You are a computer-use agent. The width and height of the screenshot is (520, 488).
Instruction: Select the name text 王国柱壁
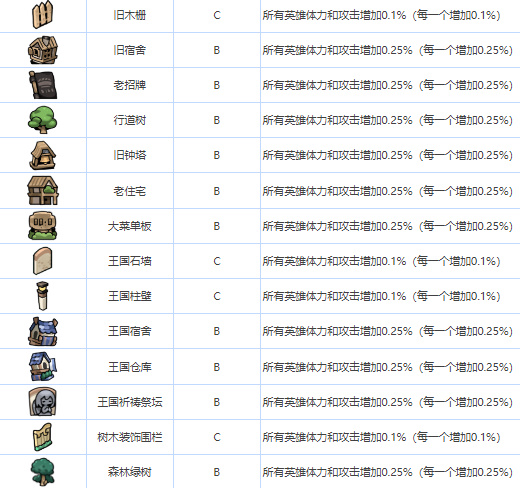coord(130,296)
